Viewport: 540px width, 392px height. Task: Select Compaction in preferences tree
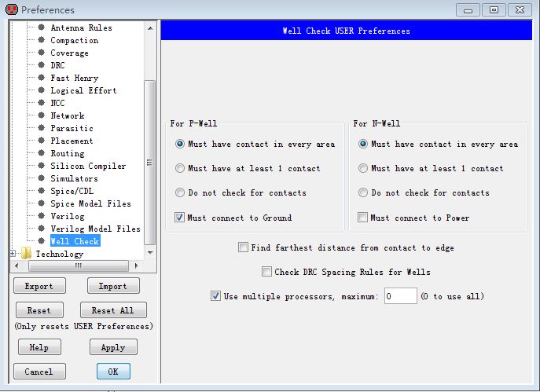click(75, 40)
